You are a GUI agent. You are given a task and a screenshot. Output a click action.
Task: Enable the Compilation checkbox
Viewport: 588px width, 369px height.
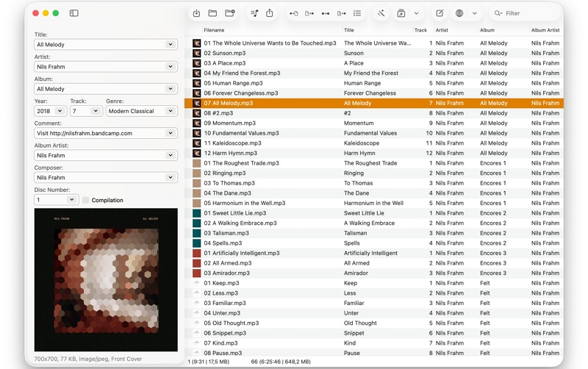pos(86,200)
